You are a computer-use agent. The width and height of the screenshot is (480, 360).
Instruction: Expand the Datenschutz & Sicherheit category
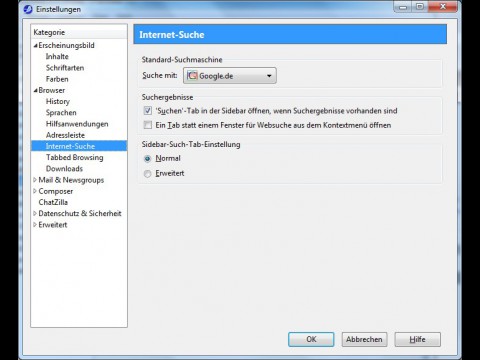coord(35,213)
